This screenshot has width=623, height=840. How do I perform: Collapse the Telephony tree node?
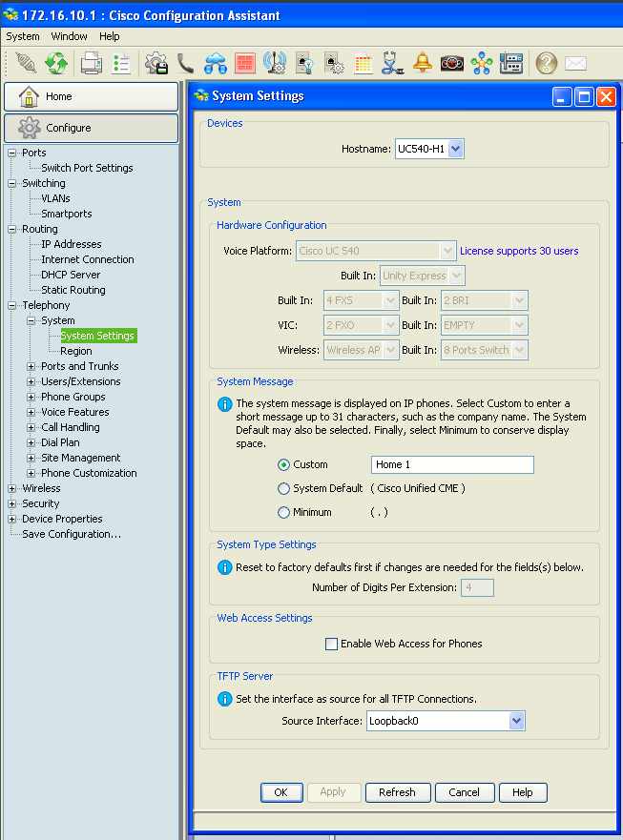(11, 306)
